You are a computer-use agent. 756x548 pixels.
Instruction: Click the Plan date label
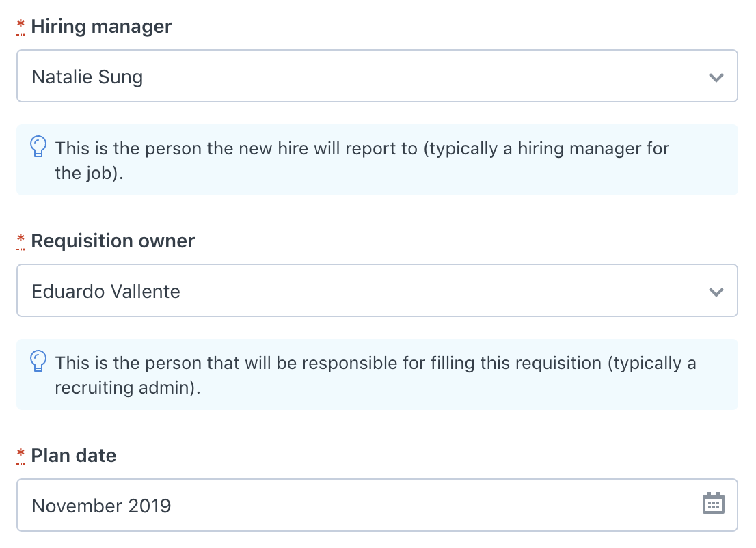[73, 455]
